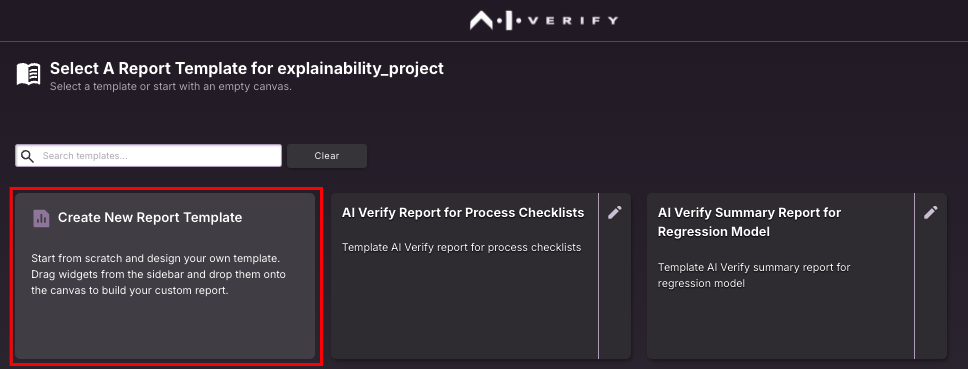Click the AI Verify logo
968x369 pixels.
[543, 20]
